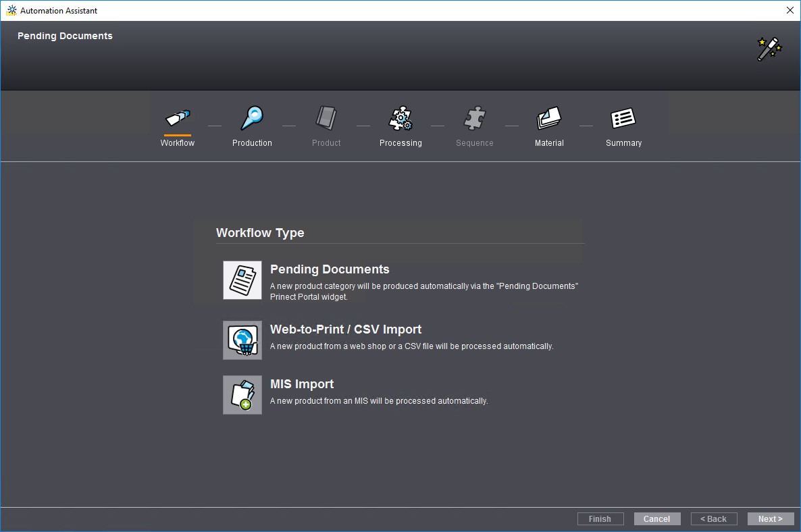801x532 pixels.
Task: Jump to the Summary step label
Action: 623,143
